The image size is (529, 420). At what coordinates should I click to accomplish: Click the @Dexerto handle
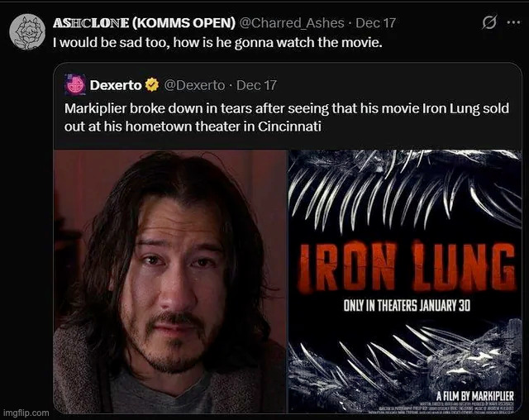pos(194,85)
